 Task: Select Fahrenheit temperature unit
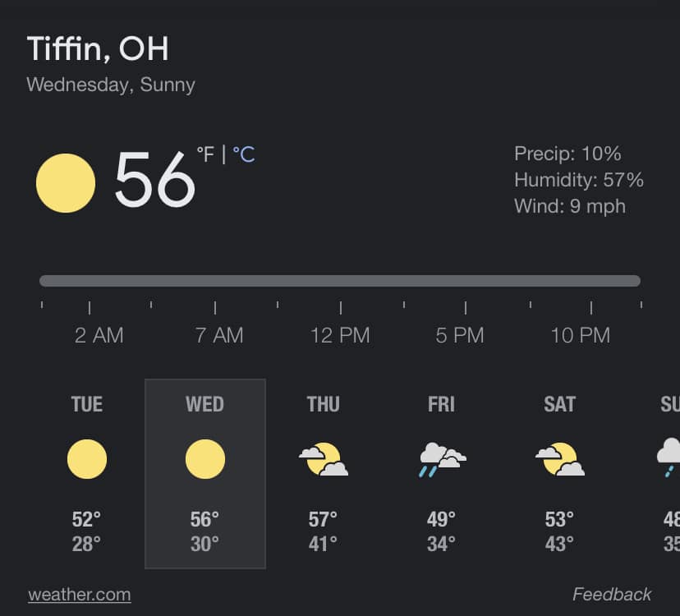tap(204, 154)
